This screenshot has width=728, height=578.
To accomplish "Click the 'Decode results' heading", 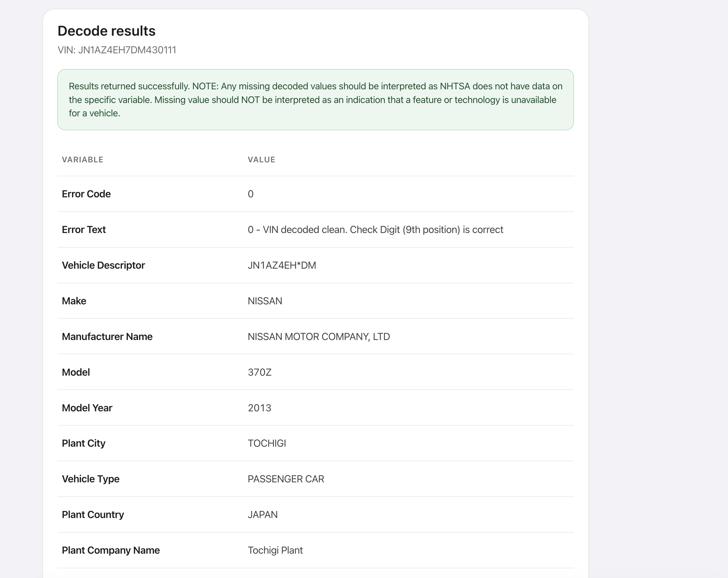I will point(106,31).
